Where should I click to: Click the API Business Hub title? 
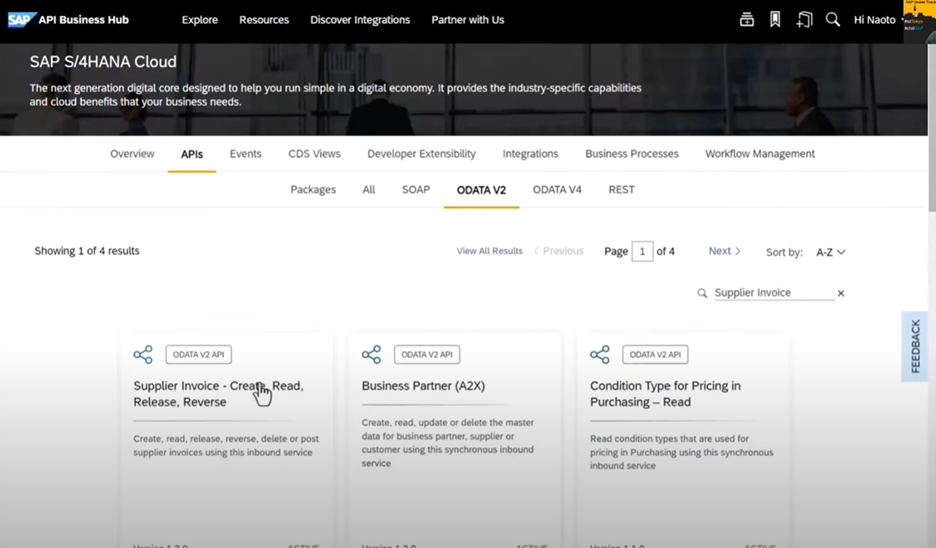pyautogui.click(x=84, y=20)
